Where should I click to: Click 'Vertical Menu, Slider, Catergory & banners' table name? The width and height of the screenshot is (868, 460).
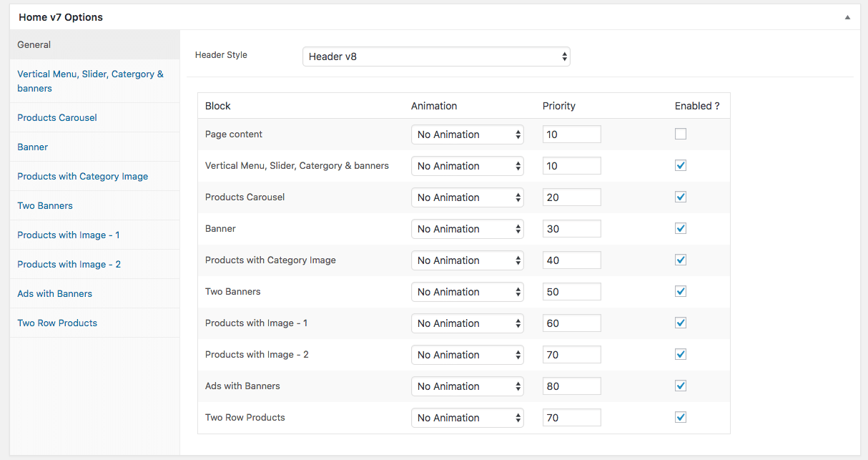tap(297, 165)
